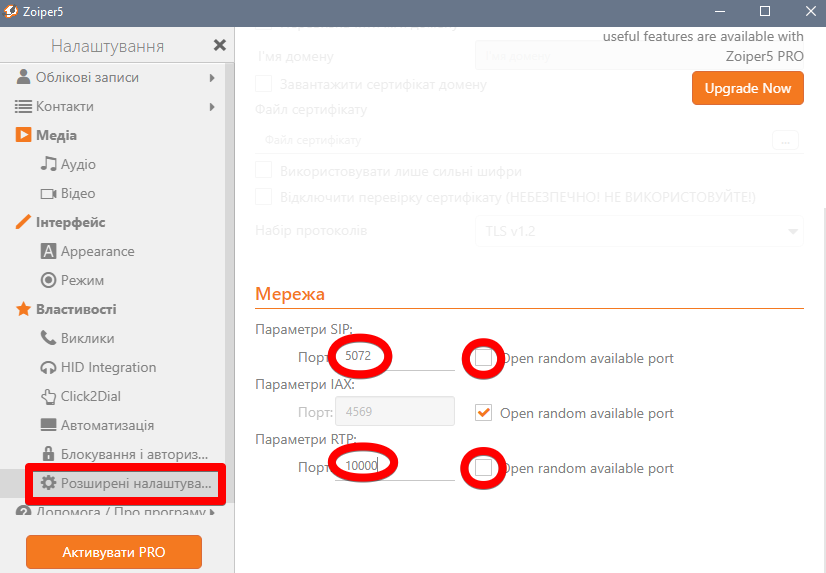
Task: Click the Upgrade Now button
Action: point(747,88)
